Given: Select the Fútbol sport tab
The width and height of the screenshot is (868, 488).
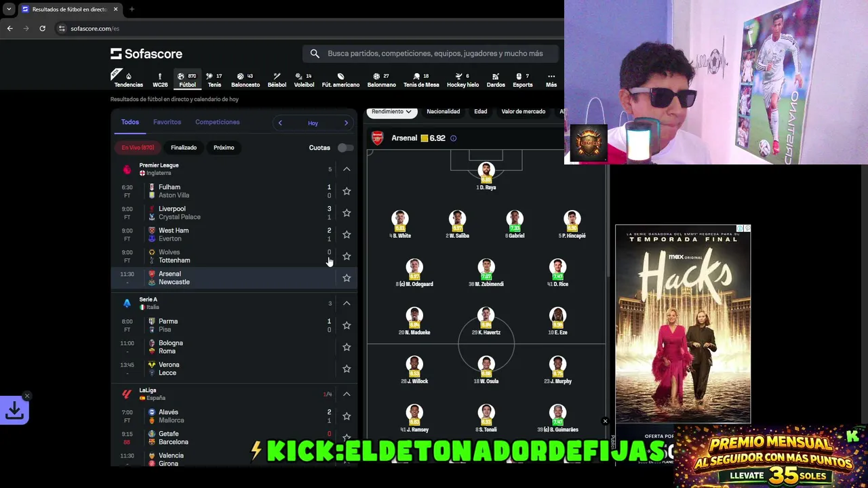Looking at the screenshot, I should click(x=187, y=80).
